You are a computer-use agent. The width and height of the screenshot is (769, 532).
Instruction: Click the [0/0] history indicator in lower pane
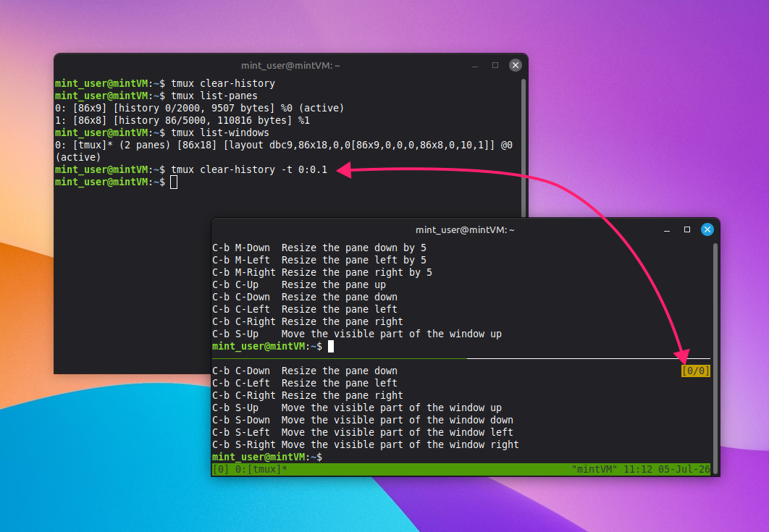(695, 371)
